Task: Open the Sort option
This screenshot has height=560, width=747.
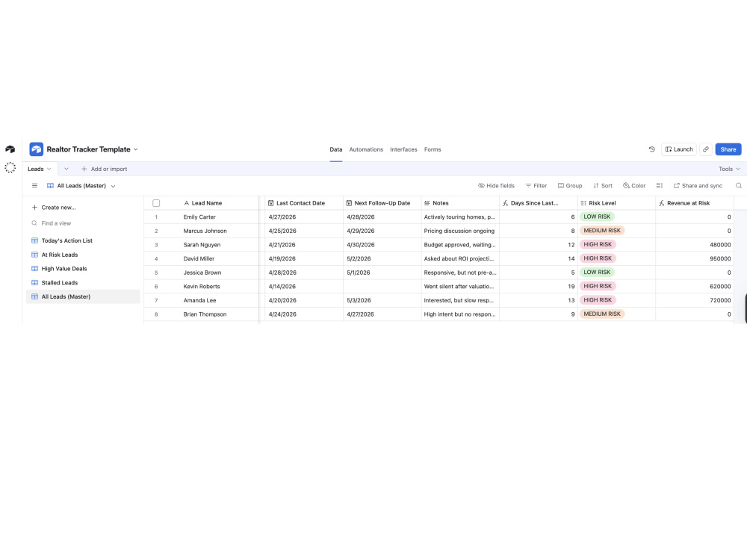Action: point(603,186)
